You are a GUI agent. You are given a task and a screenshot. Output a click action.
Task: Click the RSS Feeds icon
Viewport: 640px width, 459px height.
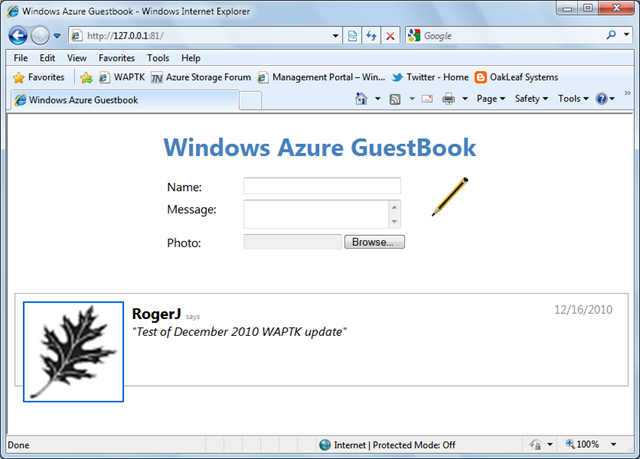[x=395, y=99]
